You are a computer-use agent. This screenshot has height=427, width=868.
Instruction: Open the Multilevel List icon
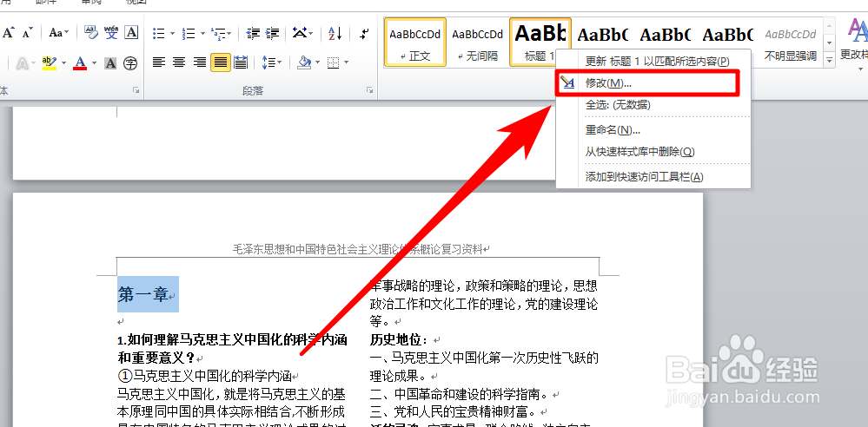(x=222, y=34)
